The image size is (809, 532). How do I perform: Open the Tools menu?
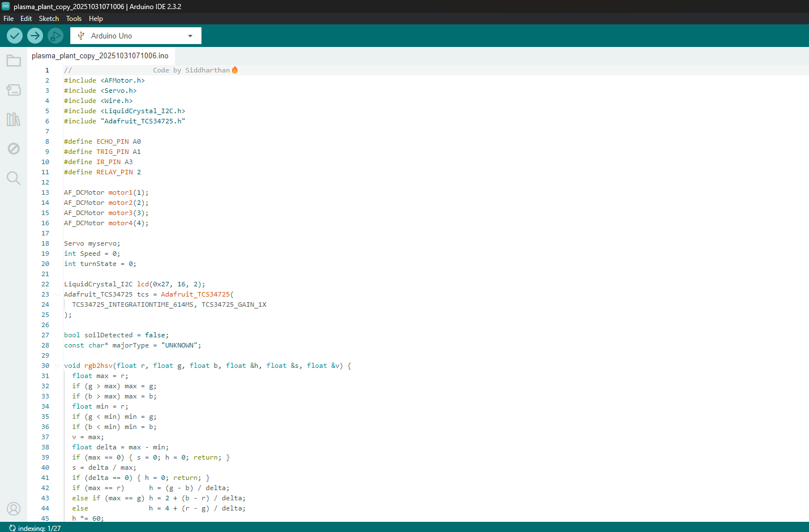[74, 19]
